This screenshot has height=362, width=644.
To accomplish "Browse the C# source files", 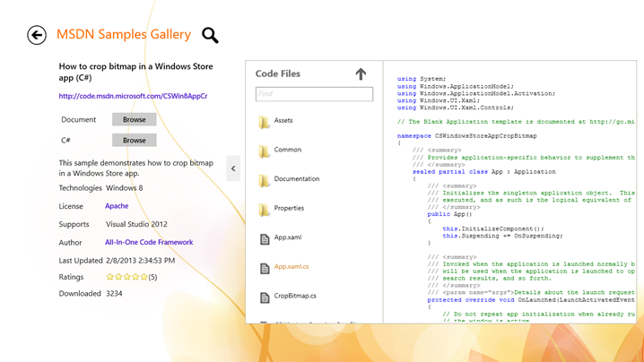I will [x=135, y=141].
